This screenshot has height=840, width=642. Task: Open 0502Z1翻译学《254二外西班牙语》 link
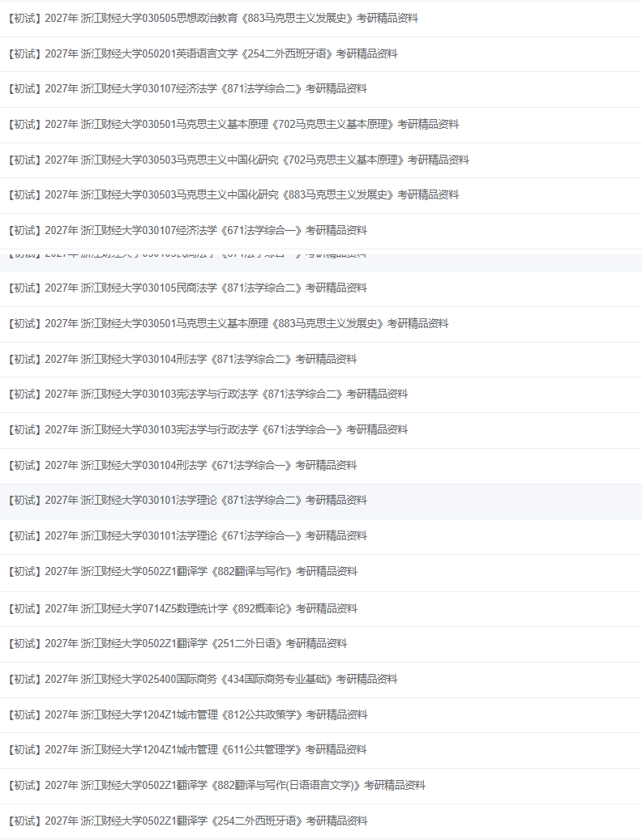(187, 821)
